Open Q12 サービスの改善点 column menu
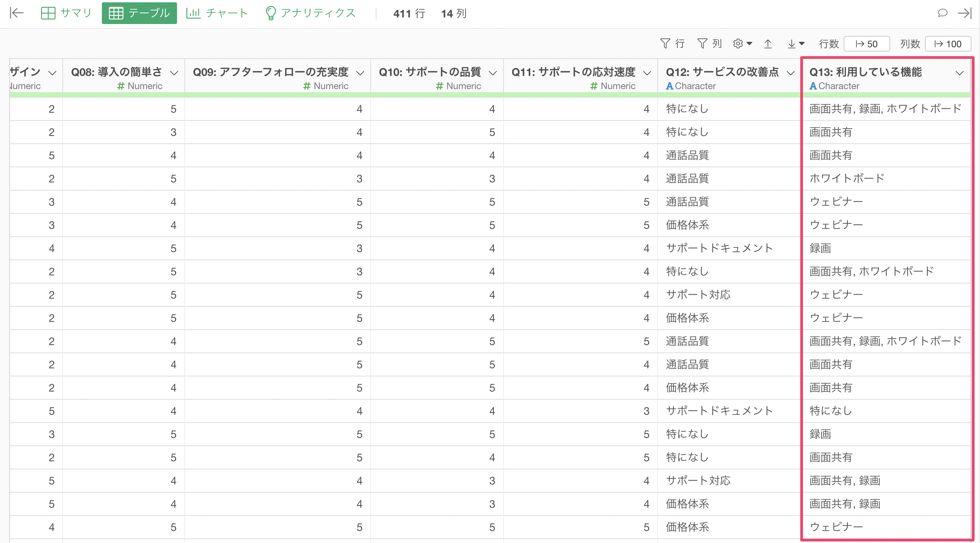This screenshot has height=543, width=980. tap(791, 73)
